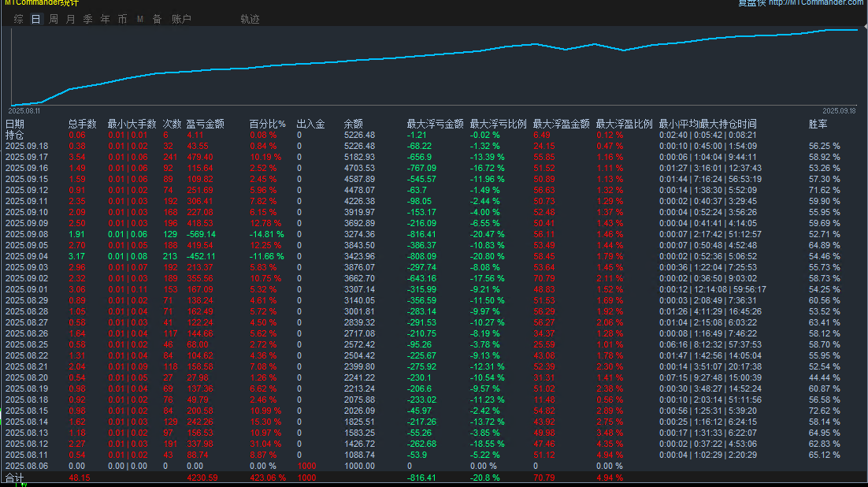Switch to the 综 summary tab
The width and height of the screenshot is (868, 487).
[18, 19]
